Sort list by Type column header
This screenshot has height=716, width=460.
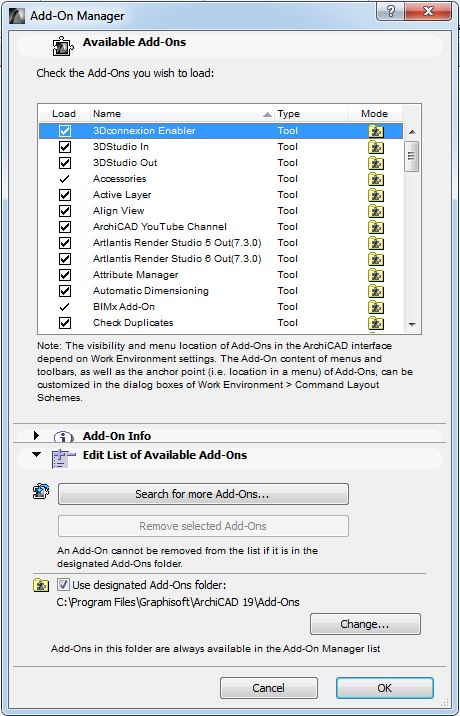[311, 114]
